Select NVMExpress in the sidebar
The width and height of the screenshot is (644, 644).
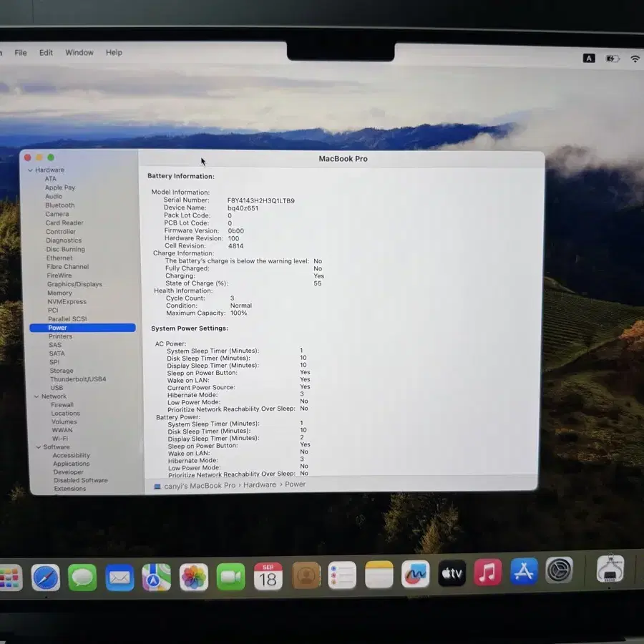(67, 301)
